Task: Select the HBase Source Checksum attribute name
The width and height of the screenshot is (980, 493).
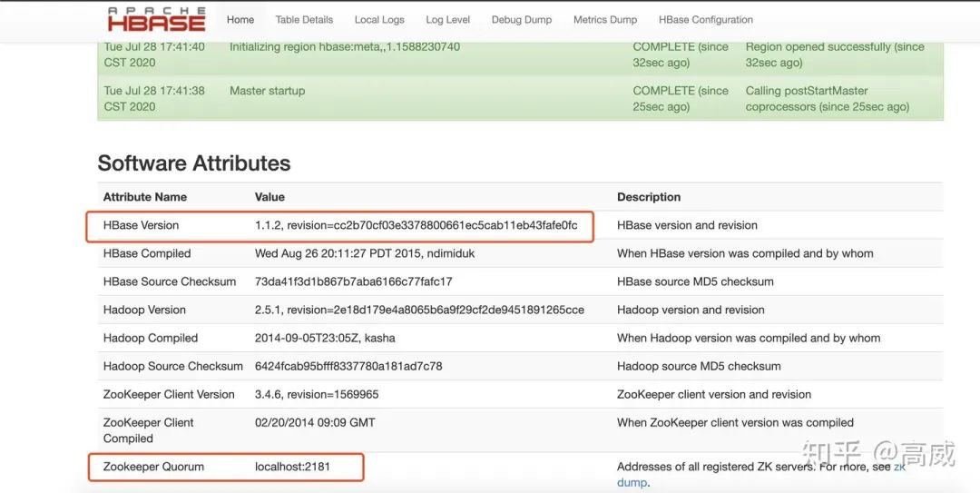Action: (x=170, y=281)
